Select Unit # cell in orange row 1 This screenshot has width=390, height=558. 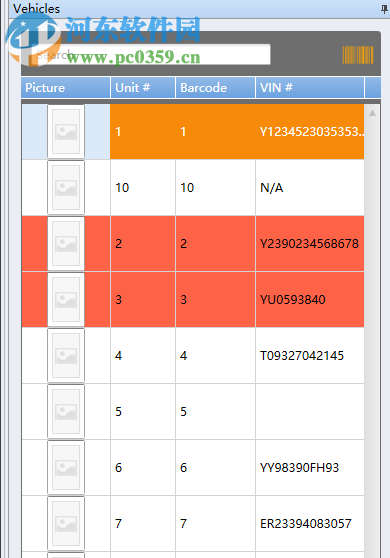point(143,131)
